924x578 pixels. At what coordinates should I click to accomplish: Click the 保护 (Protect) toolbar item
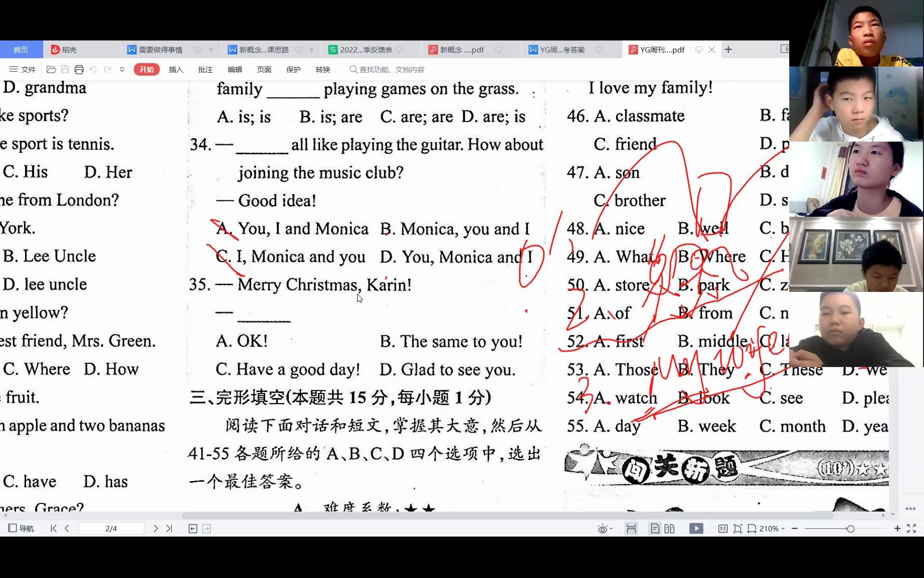point(294,69)
